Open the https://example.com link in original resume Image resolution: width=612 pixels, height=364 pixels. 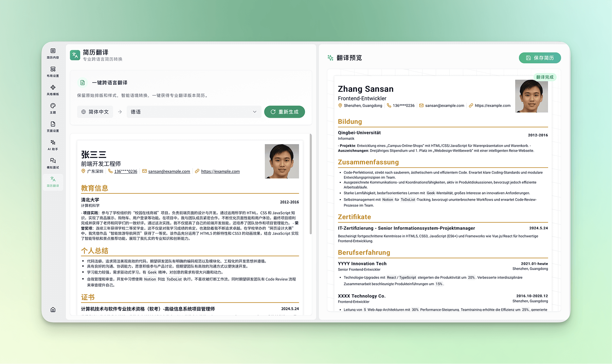click(x=220, y=171)
